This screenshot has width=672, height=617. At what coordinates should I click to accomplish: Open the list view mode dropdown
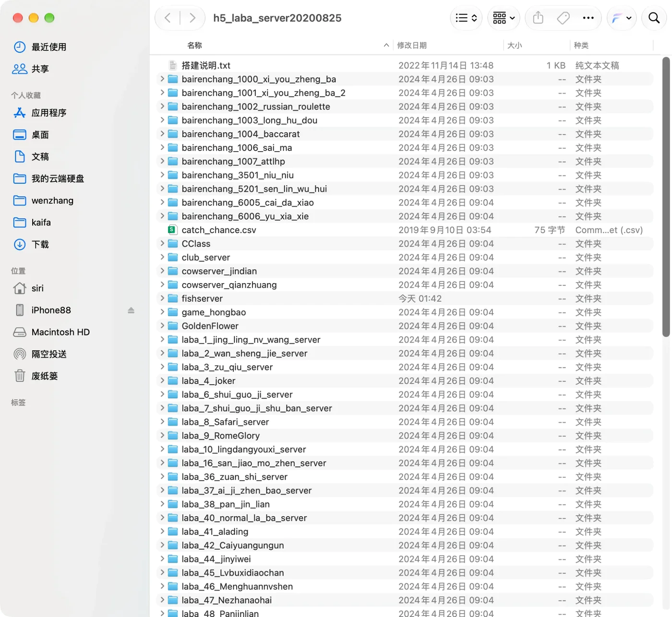(466, 18)
